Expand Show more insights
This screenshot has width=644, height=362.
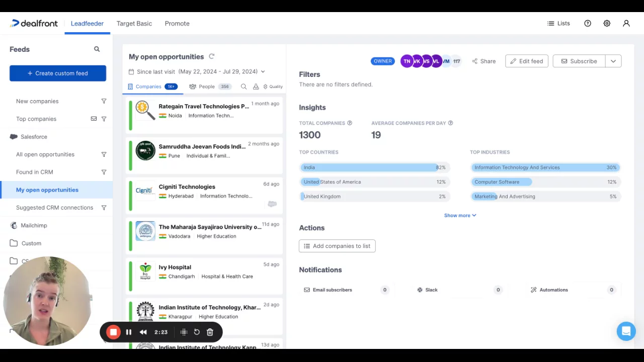(460, 216)
